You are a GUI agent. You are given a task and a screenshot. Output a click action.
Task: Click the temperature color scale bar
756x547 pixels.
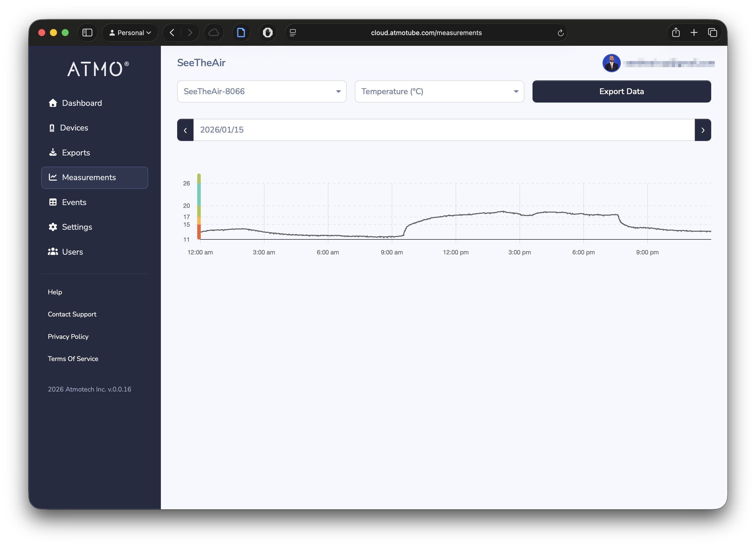click(x=199, y=207)
